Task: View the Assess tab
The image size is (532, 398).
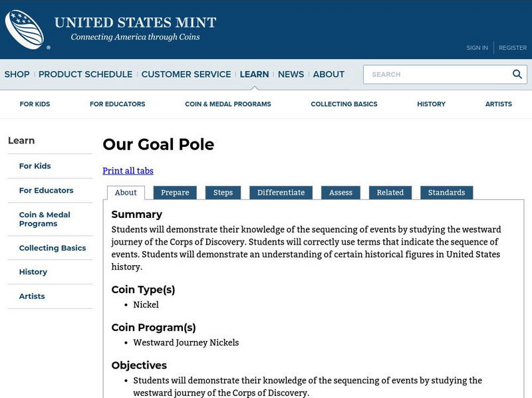Action: (x=340, y=192)
